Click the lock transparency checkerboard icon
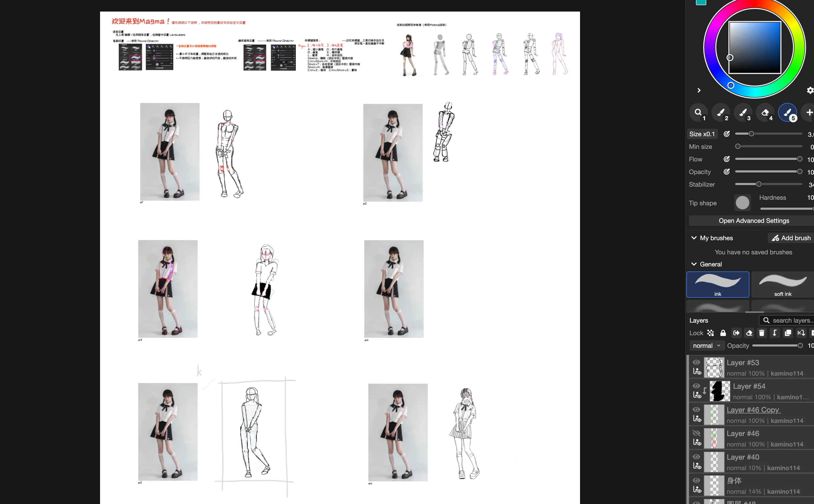The width and height of the screenshot is (814, 504). tap(711, 333)
